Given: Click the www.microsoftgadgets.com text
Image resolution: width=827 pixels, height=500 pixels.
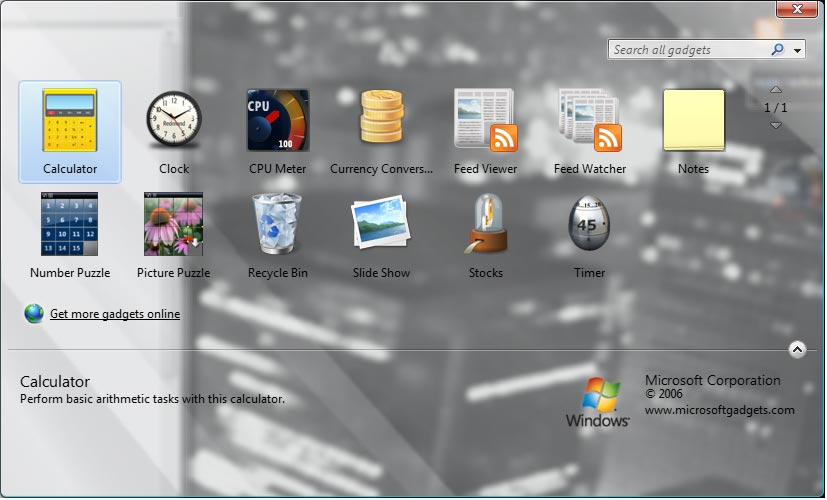Looking at the screenshot, I should [719, 410].
